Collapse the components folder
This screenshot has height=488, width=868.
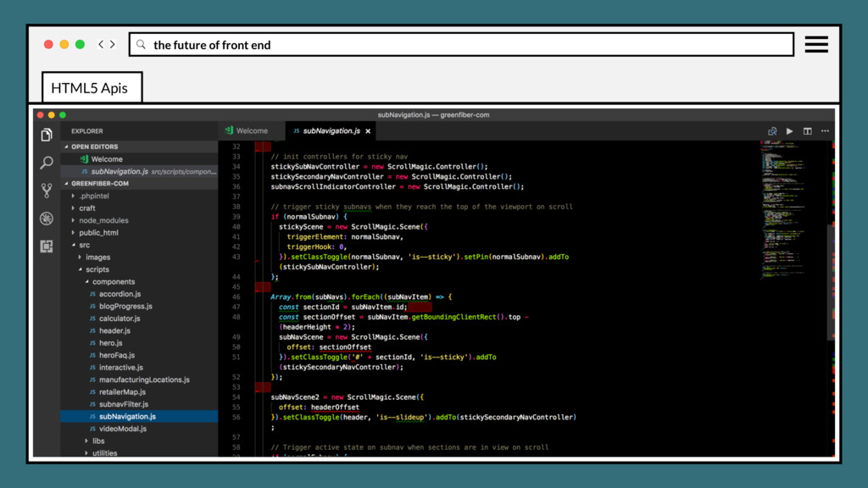(113, 281)
